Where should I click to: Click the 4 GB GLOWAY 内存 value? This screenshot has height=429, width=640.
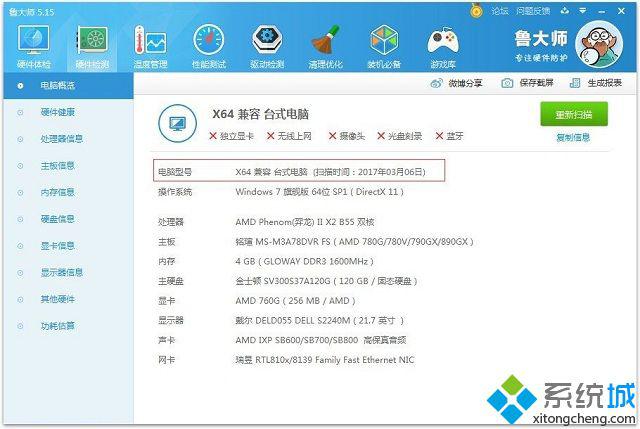tap(304, 261)
